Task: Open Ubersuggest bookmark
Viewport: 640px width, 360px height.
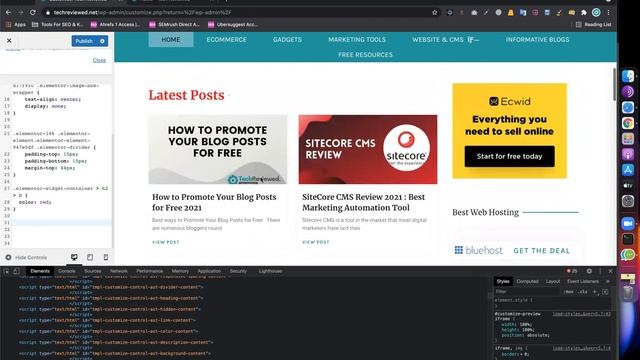Action: coord(233,24)
